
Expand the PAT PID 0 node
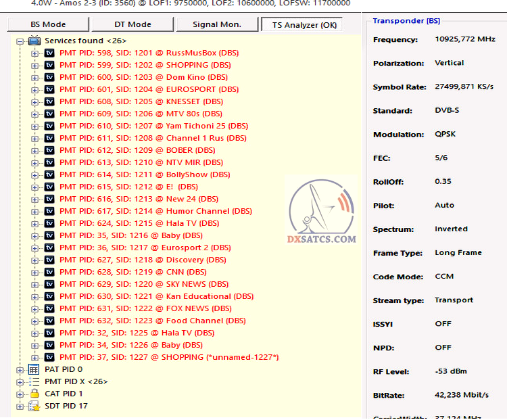click(20, 370)
